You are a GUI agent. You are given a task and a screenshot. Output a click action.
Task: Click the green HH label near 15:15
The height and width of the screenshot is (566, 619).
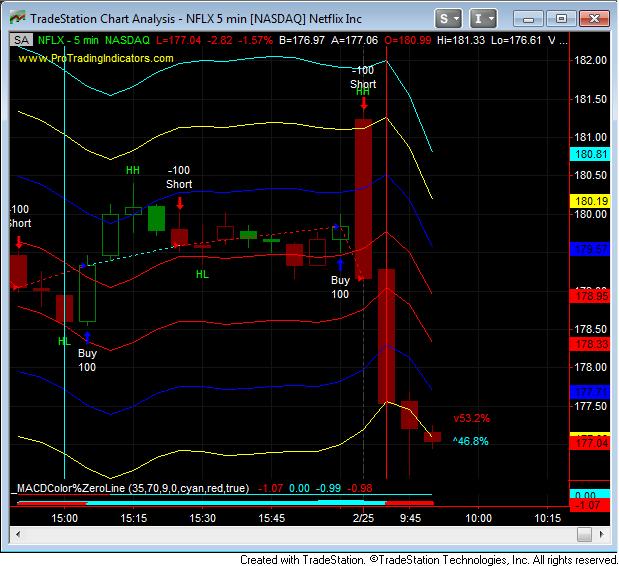(133, 170)
